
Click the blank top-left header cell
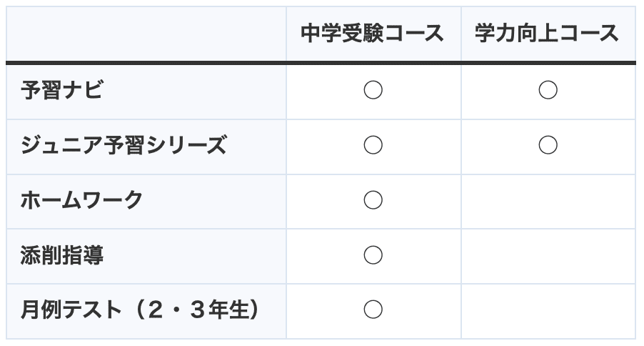click(x=146, y=34)
